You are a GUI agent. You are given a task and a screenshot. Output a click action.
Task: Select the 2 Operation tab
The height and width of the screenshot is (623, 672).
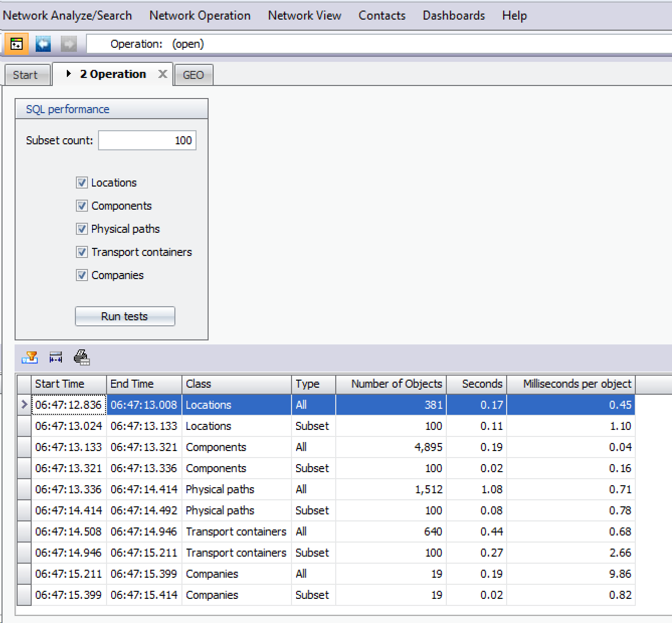(113, 74)
